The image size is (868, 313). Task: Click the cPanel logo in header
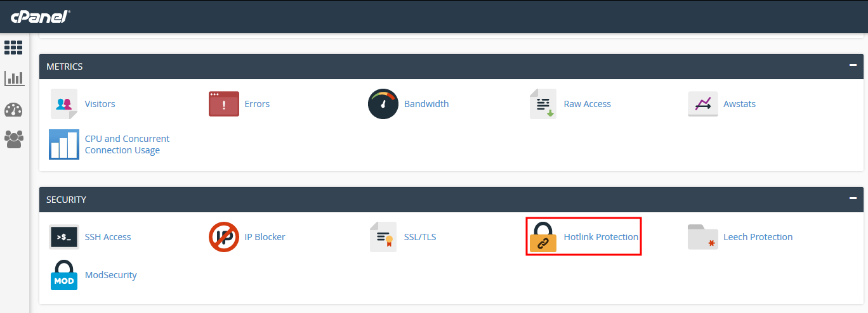tap(39, 16)
